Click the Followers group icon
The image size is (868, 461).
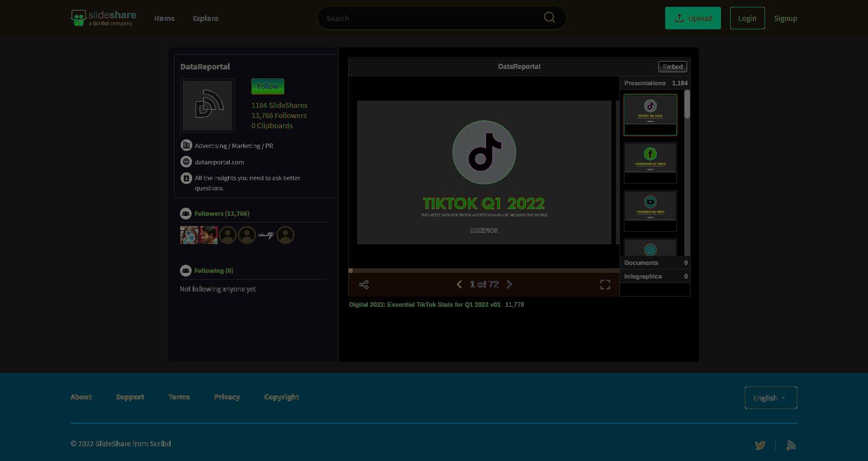185,214
